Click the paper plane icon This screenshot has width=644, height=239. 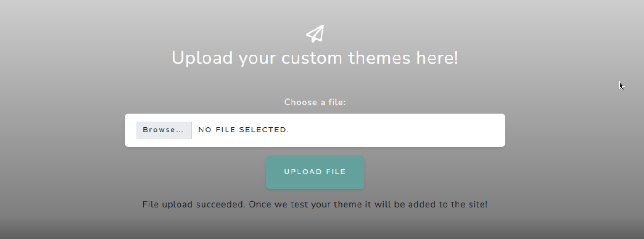[315, 34]
